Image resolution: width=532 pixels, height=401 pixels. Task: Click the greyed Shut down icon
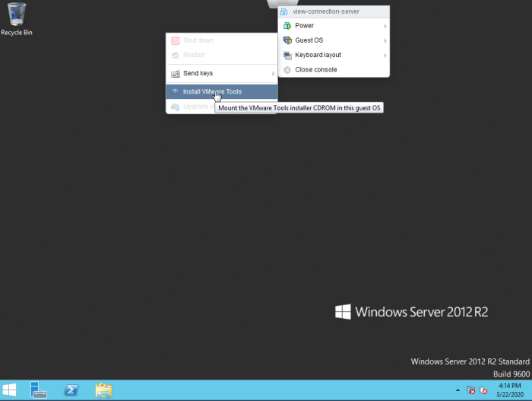(175, 41)
